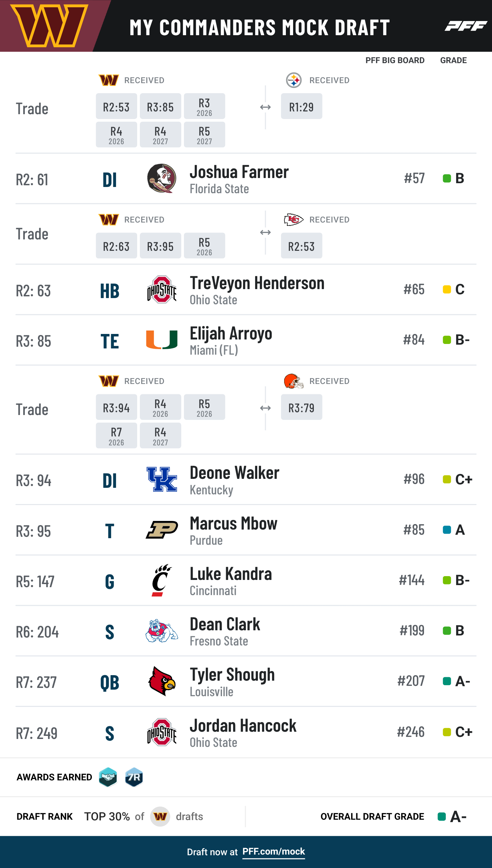
Task: Open the handshake trade award badge
Action: (108, 777)
